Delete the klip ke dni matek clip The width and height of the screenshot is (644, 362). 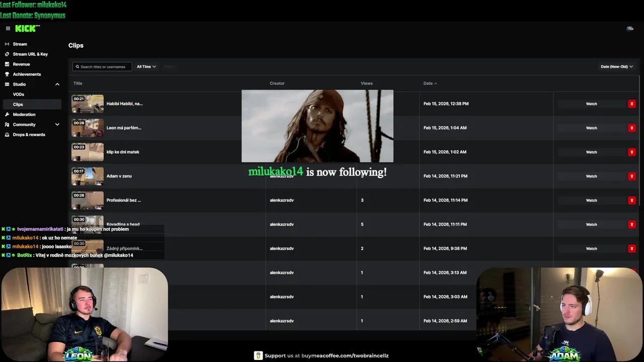coord(632,152)
